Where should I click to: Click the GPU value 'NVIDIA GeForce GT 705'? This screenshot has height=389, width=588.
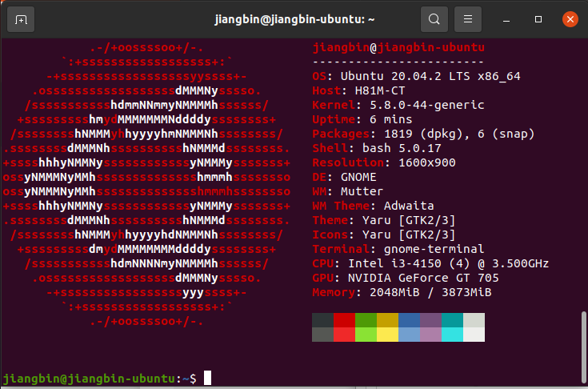[423, 278]
